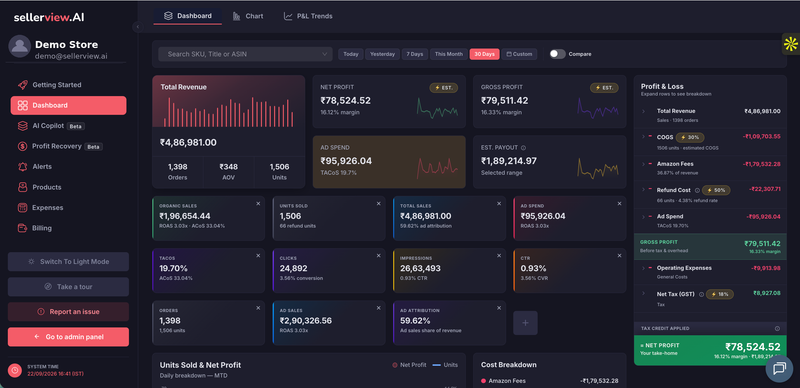Expand the Operating Expenses row
This screenshot has width=800, height=388.
(x=643, y=268)
